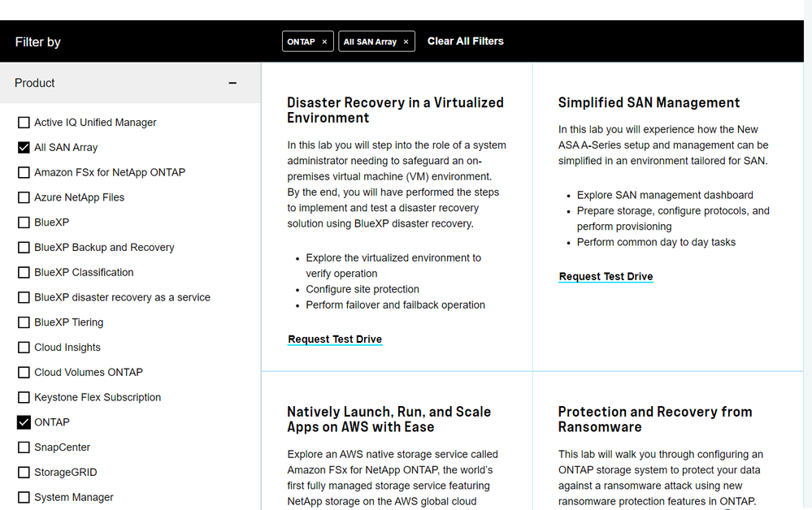
Task: Check the Amazon FSx for NetApp ONTAP box
Action: point(24,172)
